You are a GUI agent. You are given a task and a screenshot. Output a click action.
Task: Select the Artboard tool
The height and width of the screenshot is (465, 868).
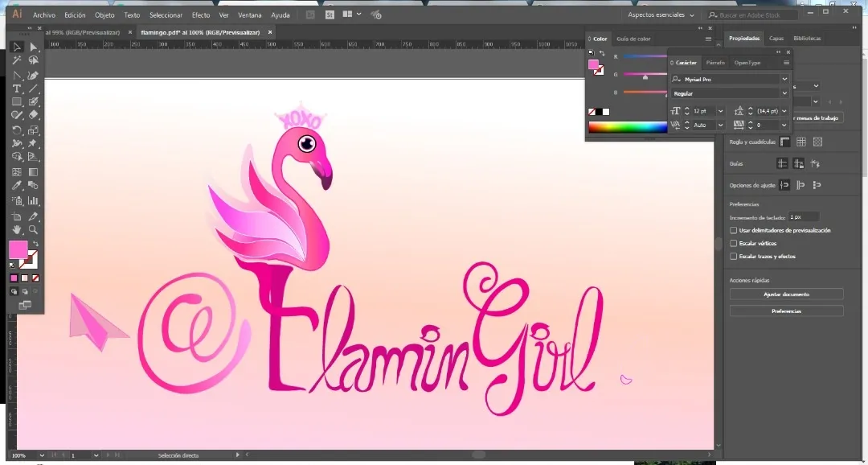pyautogui.click(x=17, y=216)
